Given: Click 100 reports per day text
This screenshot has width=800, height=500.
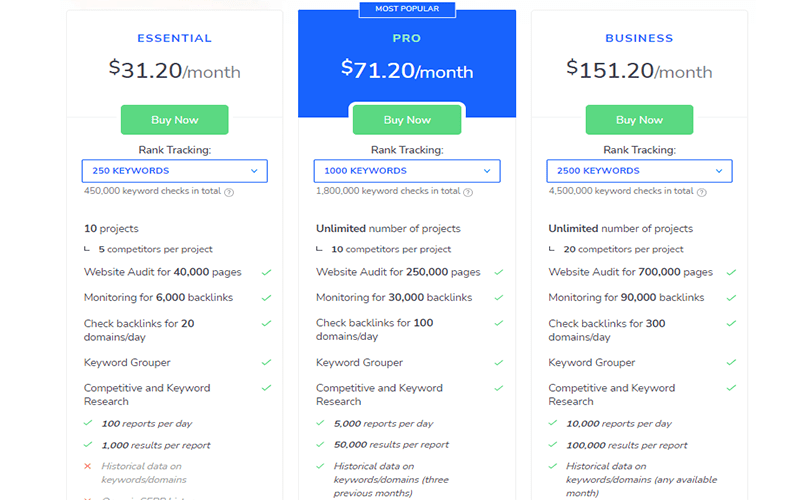Looking at the screenshot, I should pos(147,424).
